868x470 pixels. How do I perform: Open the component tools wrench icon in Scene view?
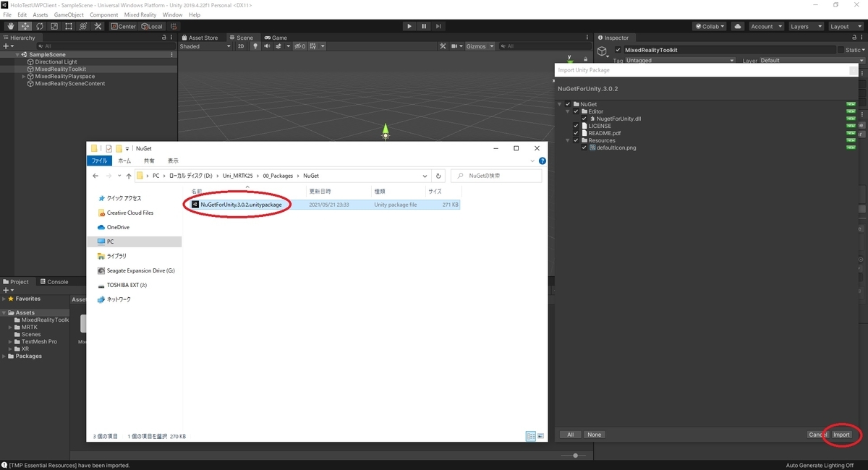pyautogui.click(x=443, y=46)
